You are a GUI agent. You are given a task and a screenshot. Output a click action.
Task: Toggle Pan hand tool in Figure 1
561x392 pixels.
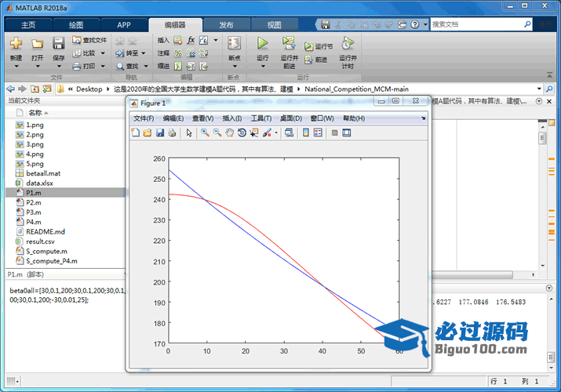click(229, 133)
